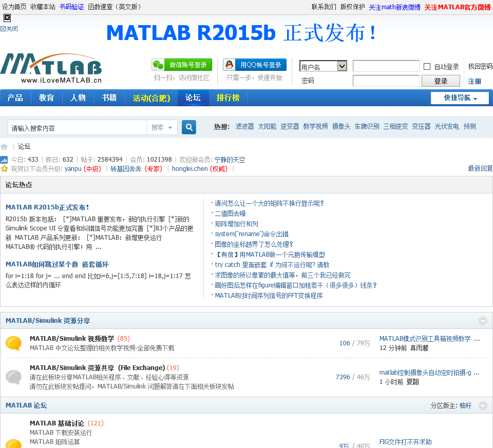Search hot keyword 教学视频
This screenshot has width=493, height=448.
coord(316,126)
